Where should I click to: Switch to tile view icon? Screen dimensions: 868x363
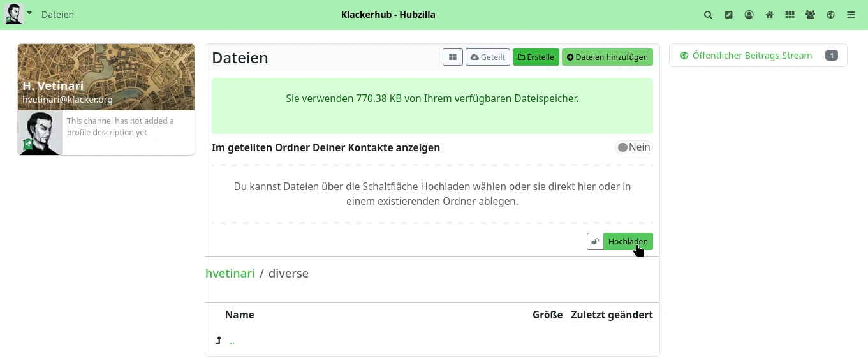(x=453, y=57)
